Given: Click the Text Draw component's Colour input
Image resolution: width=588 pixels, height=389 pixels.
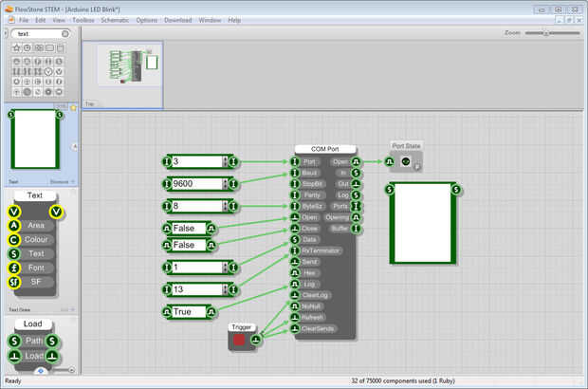Looking at the screenshot, I should point(13,240).
